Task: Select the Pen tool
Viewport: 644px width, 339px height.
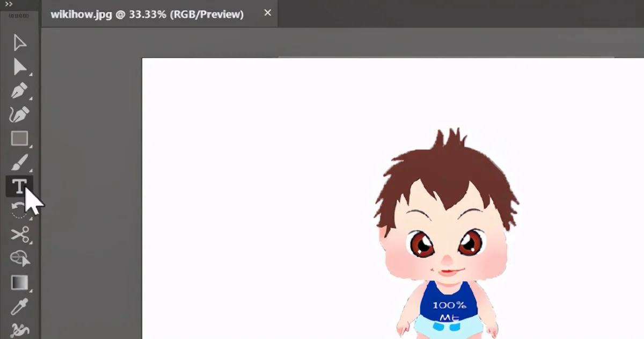Action: coord(20,91)
